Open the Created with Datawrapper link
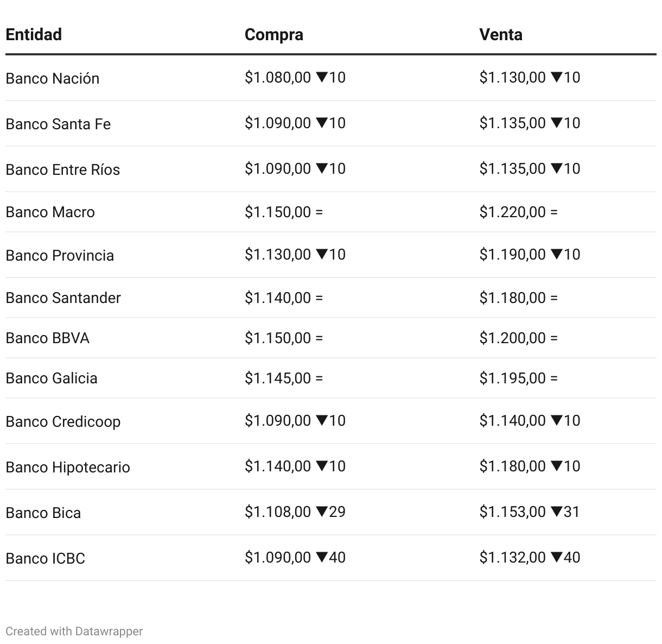 tap(74, 631)
